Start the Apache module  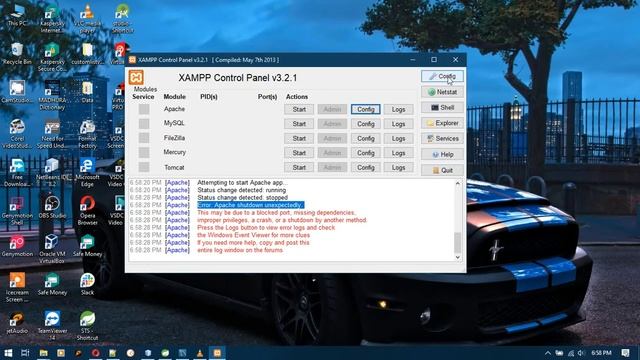(x=299, y=109)
